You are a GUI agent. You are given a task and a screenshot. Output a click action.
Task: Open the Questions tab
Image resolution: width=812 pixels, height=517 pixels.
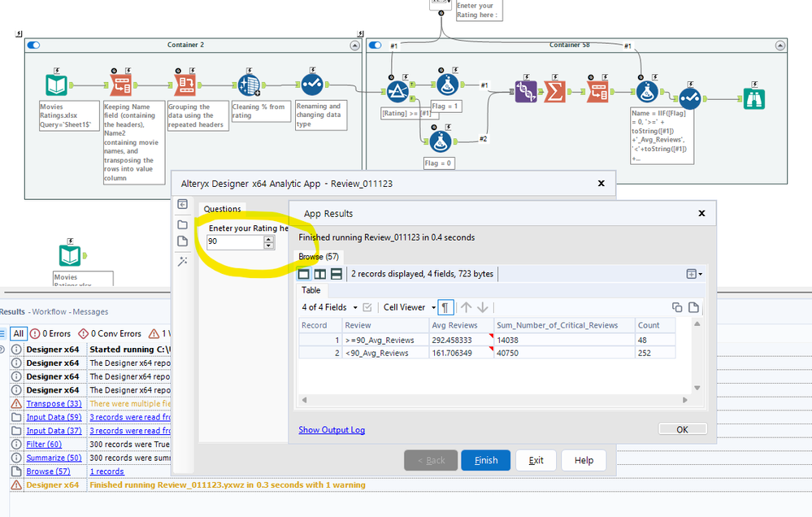222,209
